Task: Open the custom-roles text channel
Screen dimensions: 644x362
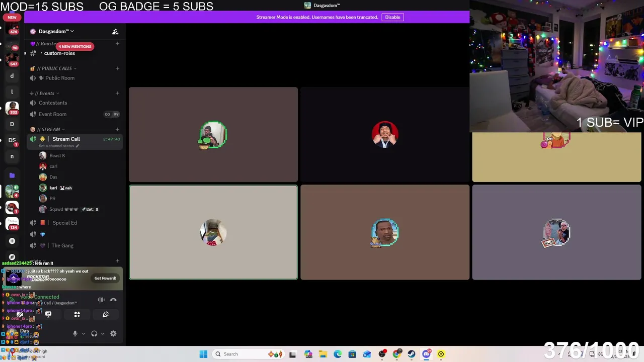Action: [59, 53]
